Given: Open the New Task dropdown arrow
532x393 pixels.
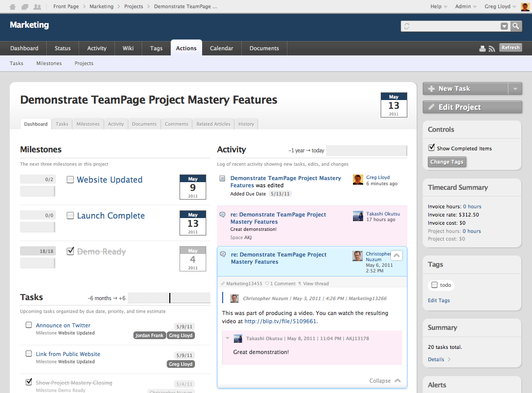Looking at the screenshot, I should point(515,89).
